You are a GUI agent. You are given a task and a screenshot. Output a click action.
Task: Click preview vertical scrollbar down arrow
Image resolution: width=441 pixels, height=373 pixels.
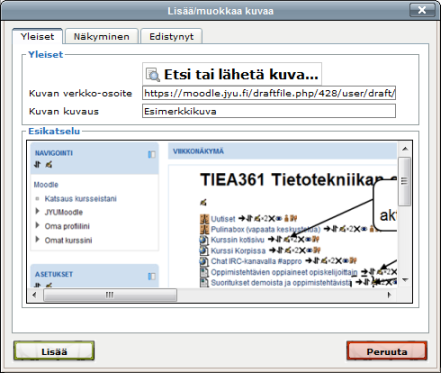[x=405, y=280]
